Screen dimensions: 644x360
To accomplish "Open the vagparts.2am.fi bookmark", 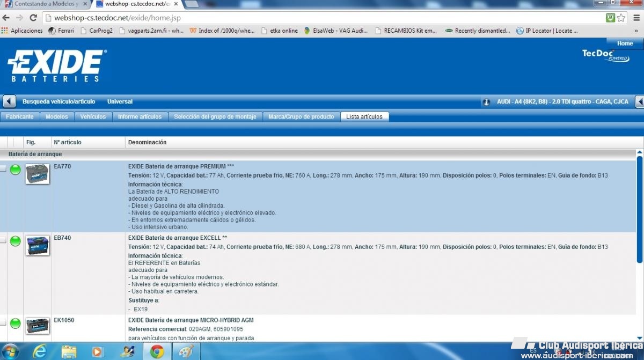I will click(151, 31).
